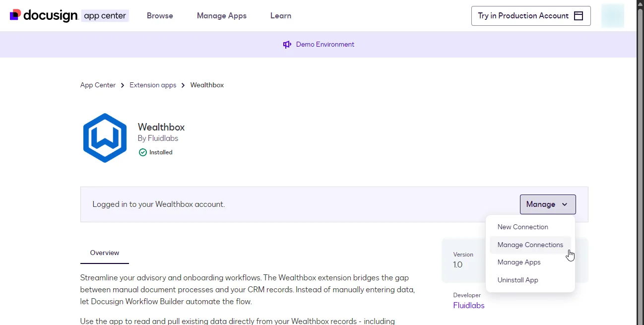
Task: Click the Docusign logo
Action: coord(44,15)
